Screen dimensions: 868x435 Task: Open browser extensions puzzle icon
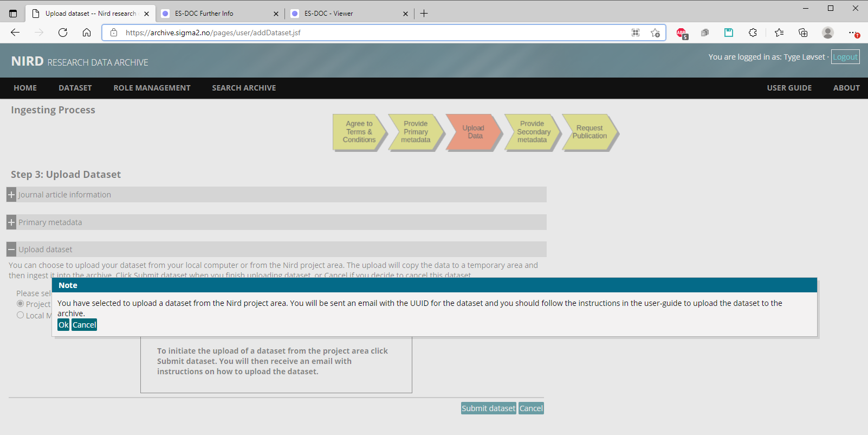coord(753,33)
